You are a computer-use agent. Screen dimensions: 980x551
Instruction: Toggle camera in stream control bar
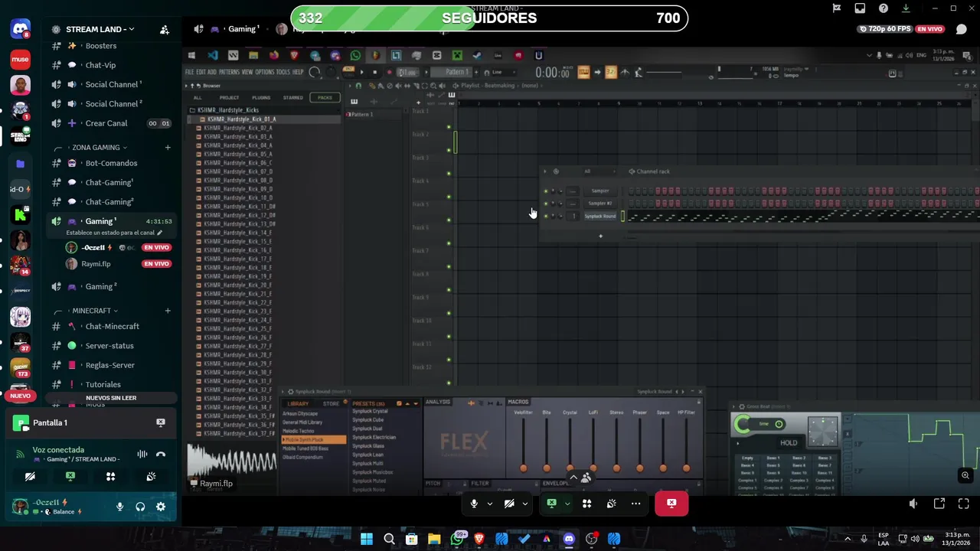click(509, 504)
